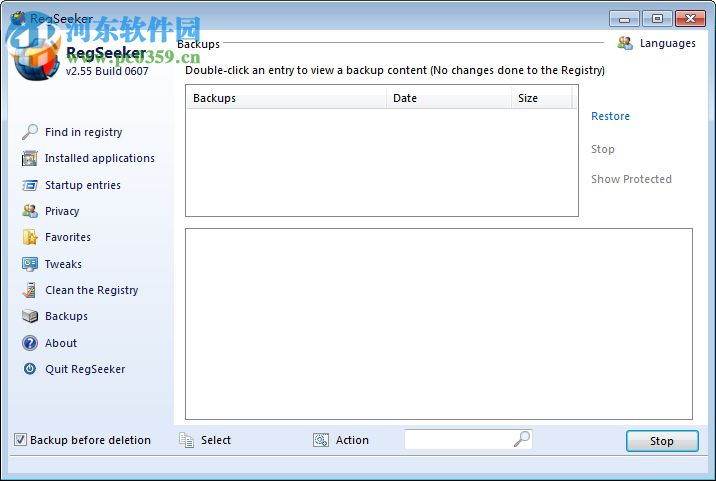716x481 pixels.
Task: Click the Quit RegSeeker power icon
Action: 30,369
